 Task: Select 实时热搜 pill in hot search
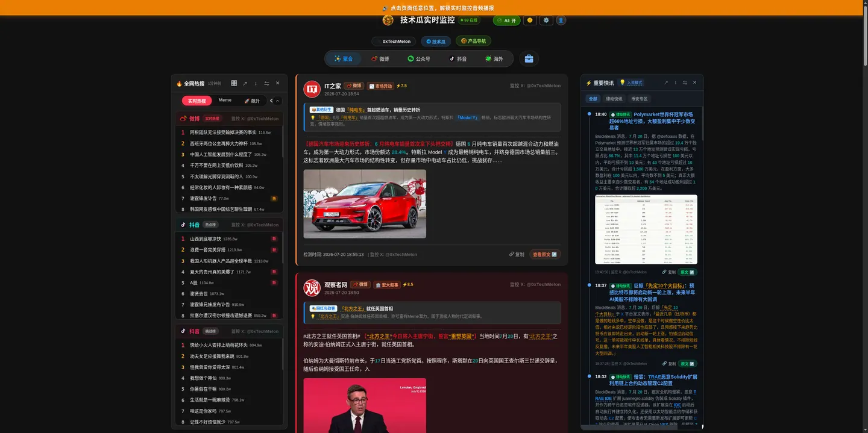[x=197, y=101]
